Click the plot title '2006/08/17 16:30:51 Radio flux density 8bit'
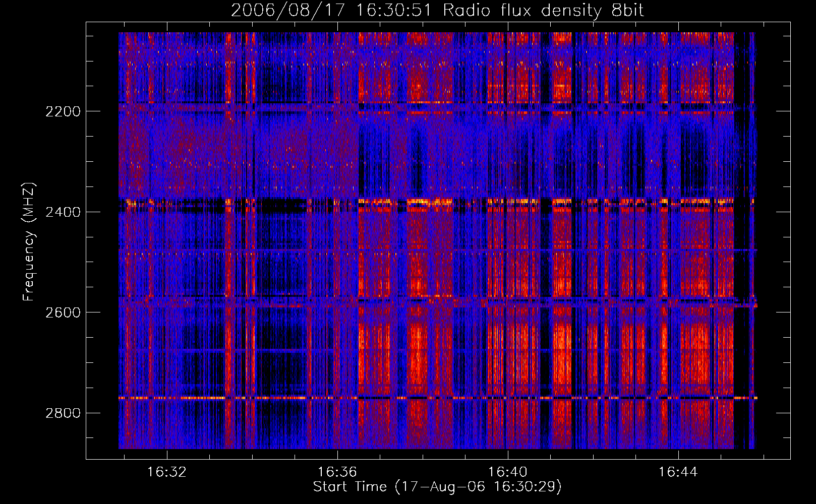The width and height of the screenshot is (816, 504). point(437,11)
